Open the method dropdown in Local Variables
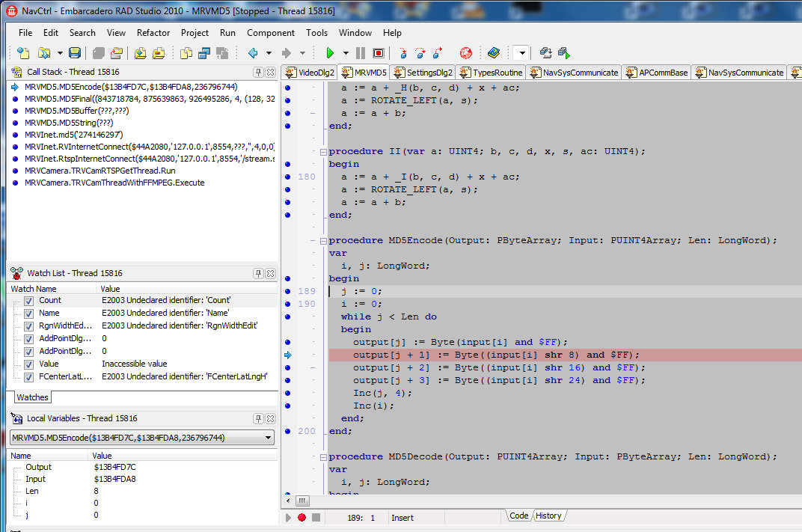Image resolution: width=802 pixels, height=532 pixels. pos(269,438)
